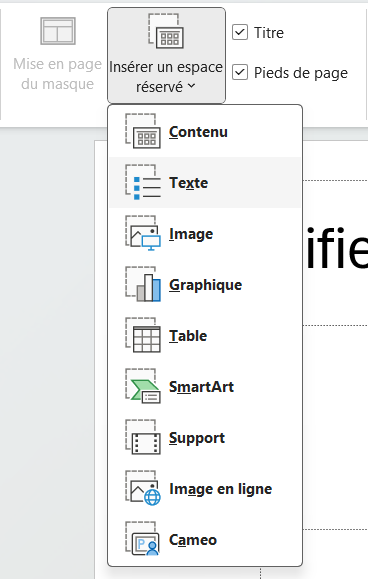
Task: Click the SmartArt placeholder icon
Action: 143,386
